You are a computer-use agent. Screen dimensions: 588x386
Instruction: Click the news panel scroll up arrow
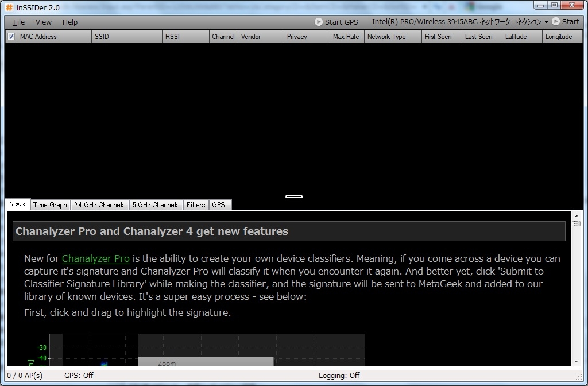[x=577, y=216]
